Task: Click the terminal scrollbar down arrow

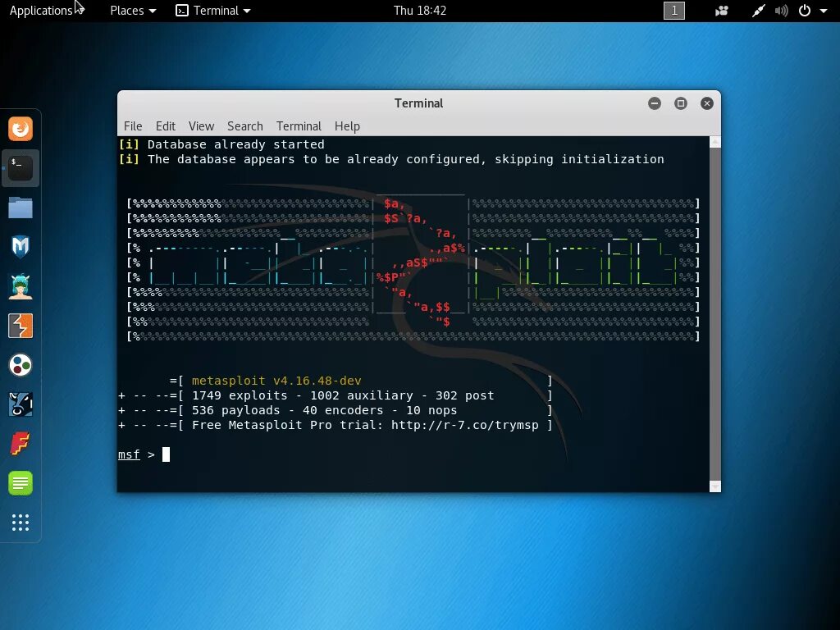Action: (714, 486)
